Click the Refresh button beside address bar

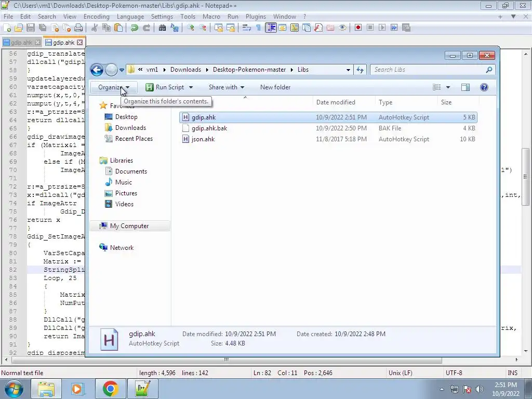[360, 70]
